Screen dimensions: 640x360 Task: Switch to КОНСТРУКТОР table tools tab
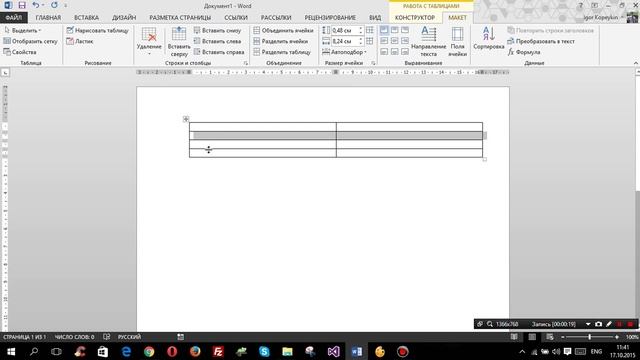(415, 18)
